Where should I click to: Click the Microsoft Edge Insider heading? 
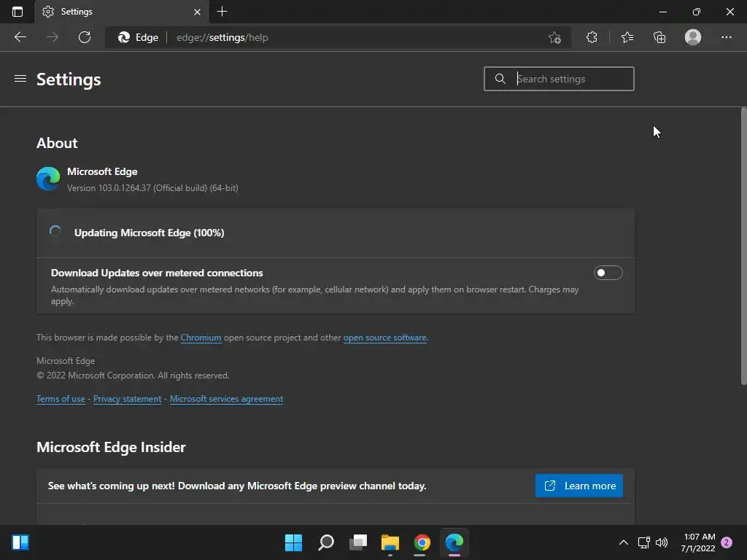tap(111, 447)
